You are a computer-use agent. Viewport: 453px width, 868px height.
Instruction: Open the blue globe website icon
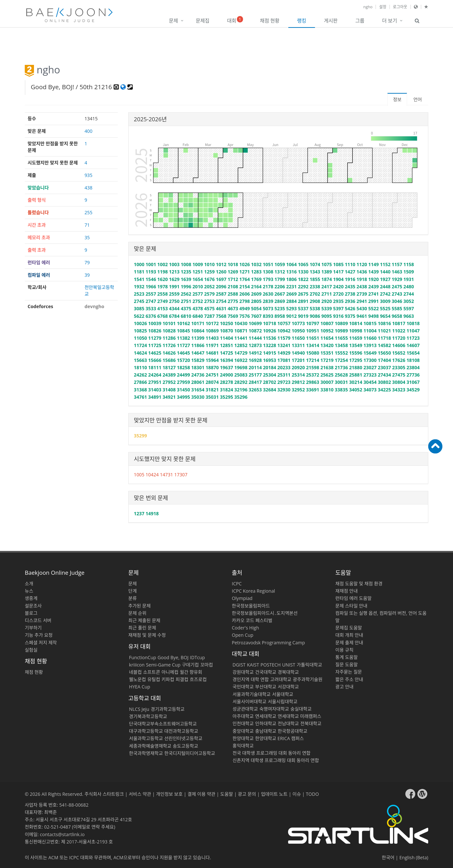tap(123, 87)
